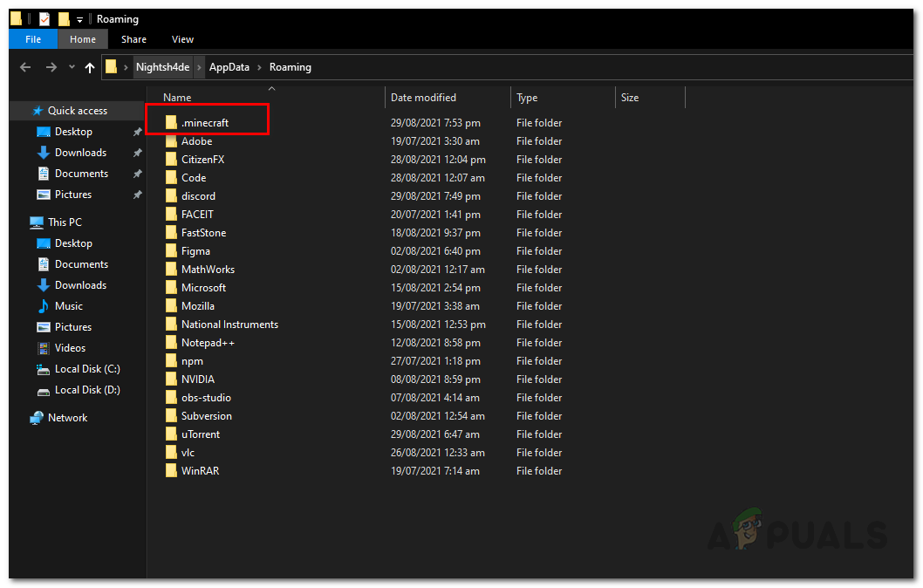Sort by the Size column header
This screenshot has height=588, width=923.
629,98
